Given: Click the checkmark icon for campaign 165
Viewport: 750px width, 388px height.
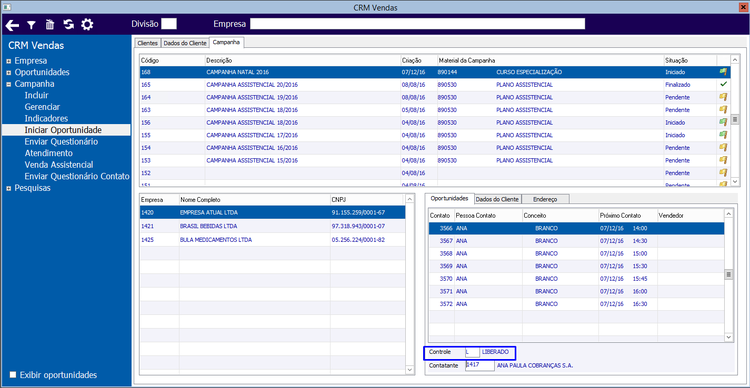Looking at the screenshot, I should click(x=723, y=85).
